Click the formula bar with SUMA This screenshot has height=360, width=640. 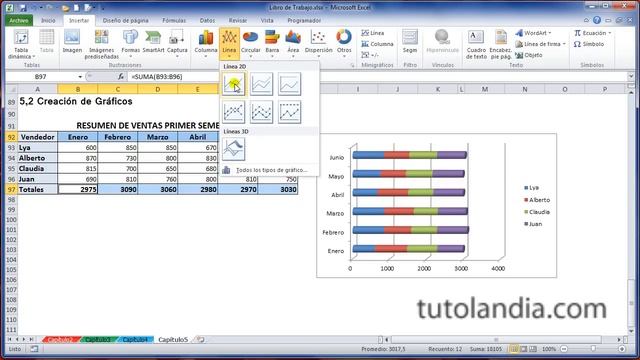[x=378, y=76]
